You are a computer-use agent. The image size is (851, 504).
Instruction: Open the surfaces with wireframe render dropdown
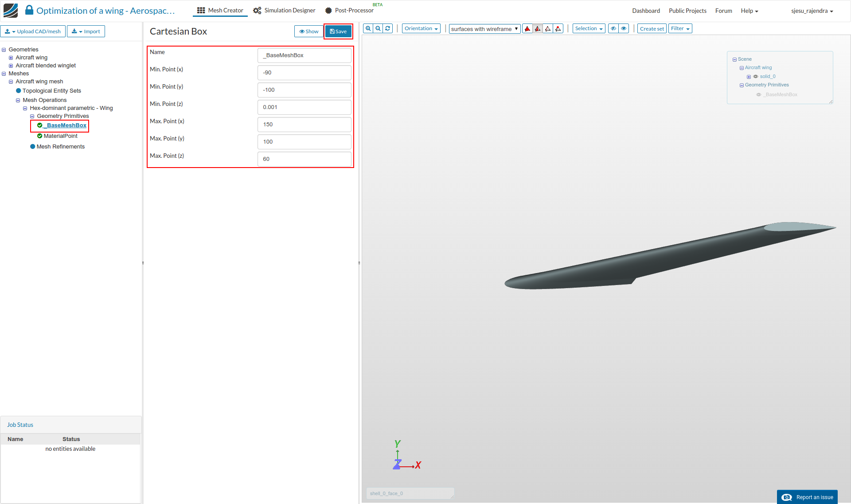tap(484, 29)
